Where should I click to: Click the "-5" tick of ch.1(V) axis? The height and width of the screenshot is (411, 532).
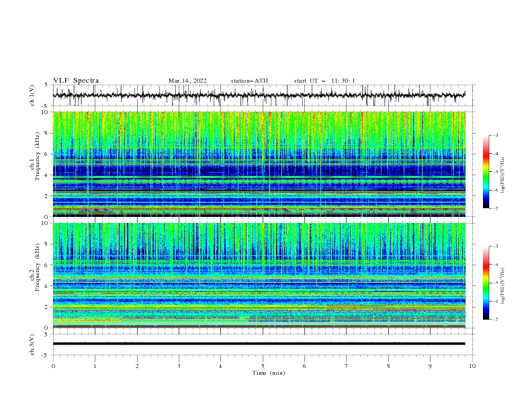tap(45, 105)
